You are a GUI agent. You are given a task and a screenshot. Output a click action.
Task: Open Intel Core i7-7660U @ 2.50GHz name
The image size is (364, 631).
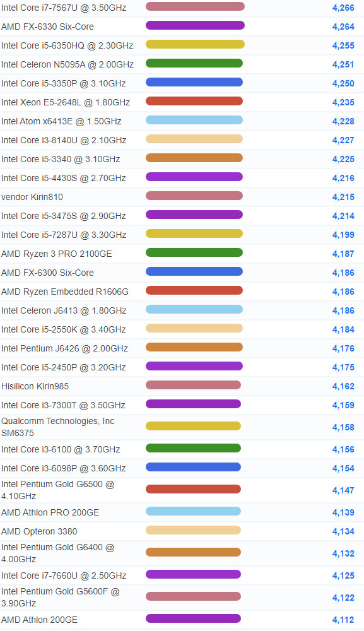(64, 575)
